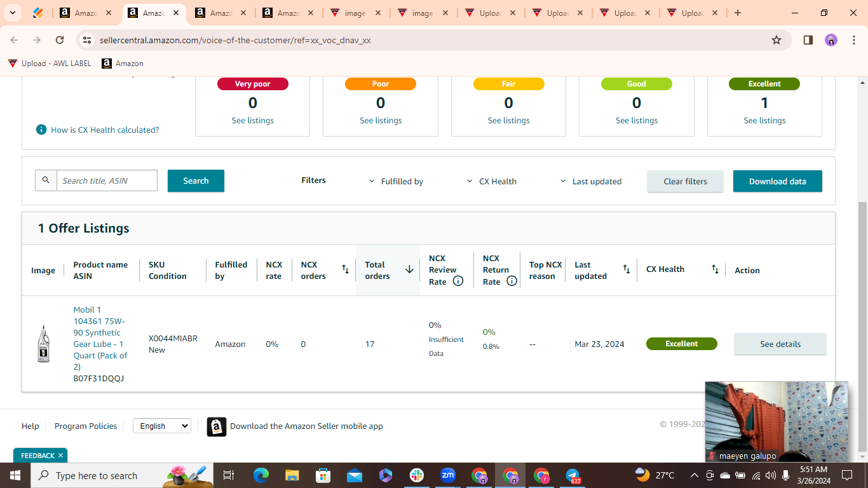Reload the Seller Central page
This screenshot has width=868, height=488.
click(60, 40)
